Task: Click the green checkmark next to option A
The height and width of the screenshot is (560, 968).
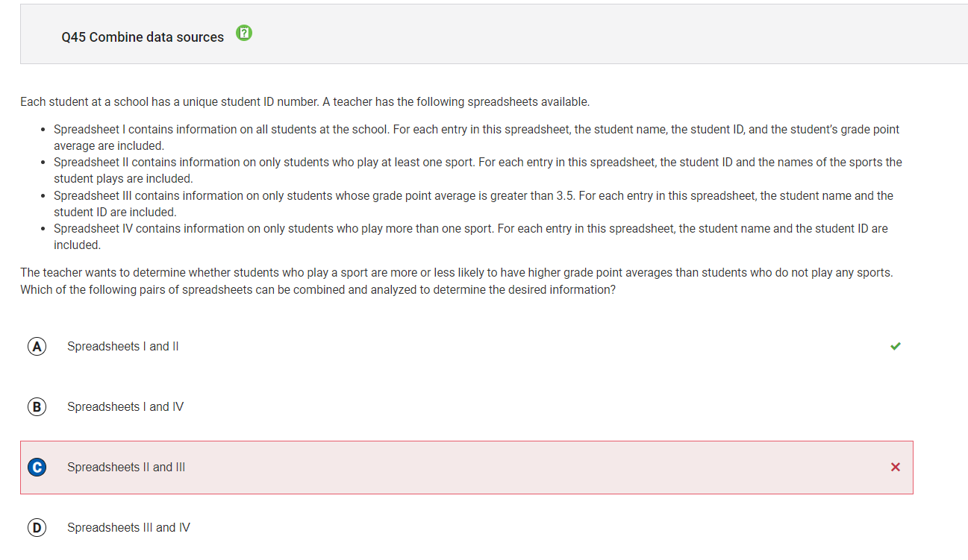Action: (x=896, y=346)
